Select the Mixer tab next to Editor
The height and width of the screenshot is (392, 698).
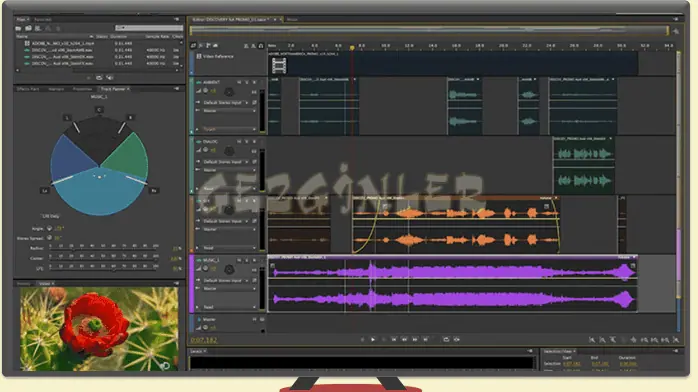[x=292, y=20]
